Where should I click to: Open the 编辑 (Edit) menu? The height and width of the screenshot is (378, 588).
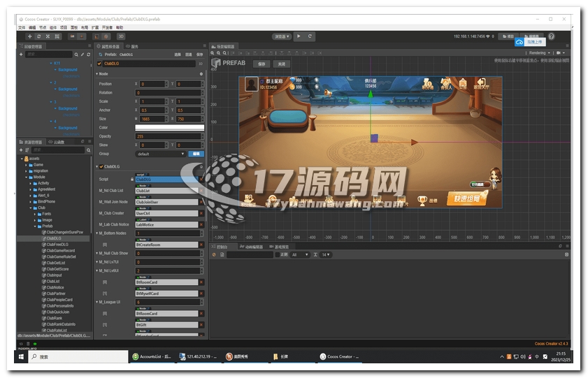point(32,27)
